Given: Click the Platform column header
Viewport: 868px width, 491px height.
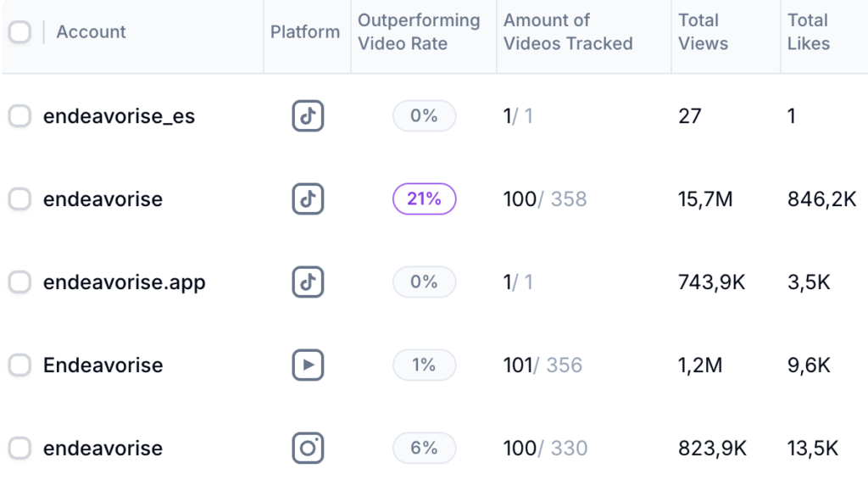Looking at the screenshot, I should 305,32.
